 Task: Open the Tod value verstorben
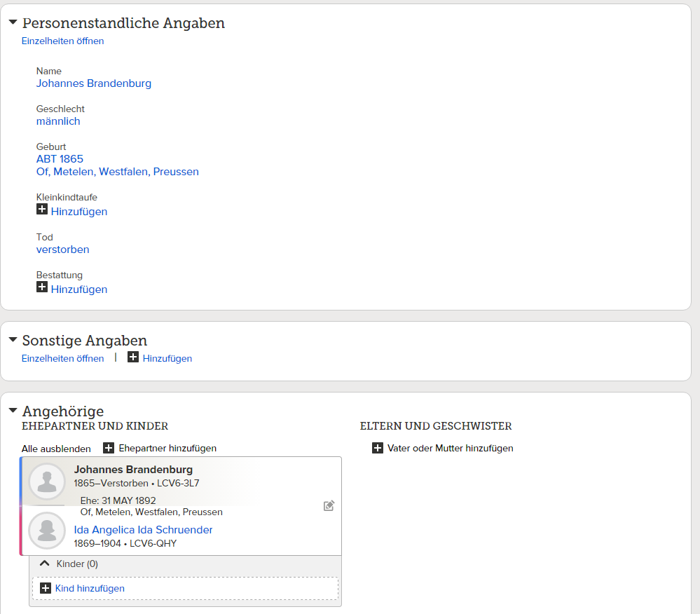62,250
